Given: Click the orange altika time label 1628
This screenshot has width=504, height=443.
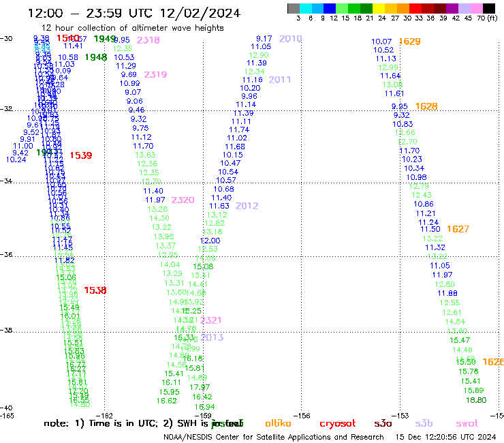Looking at the screenshot, I should [x=426, y=106].
